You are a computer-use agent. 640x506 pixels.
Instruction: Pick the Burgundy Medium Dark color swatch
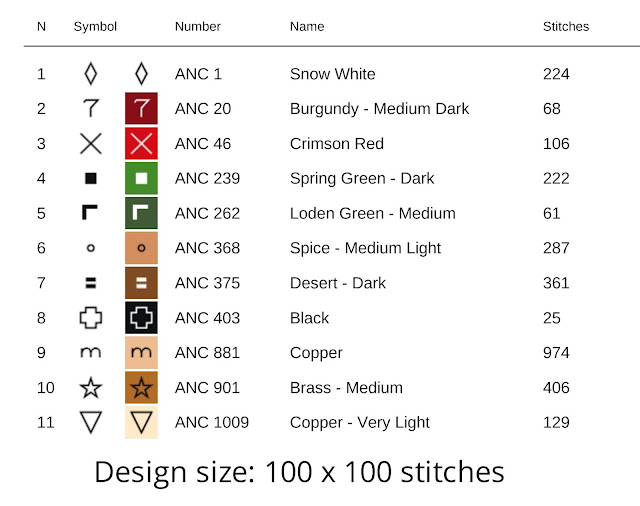(141, 109)
